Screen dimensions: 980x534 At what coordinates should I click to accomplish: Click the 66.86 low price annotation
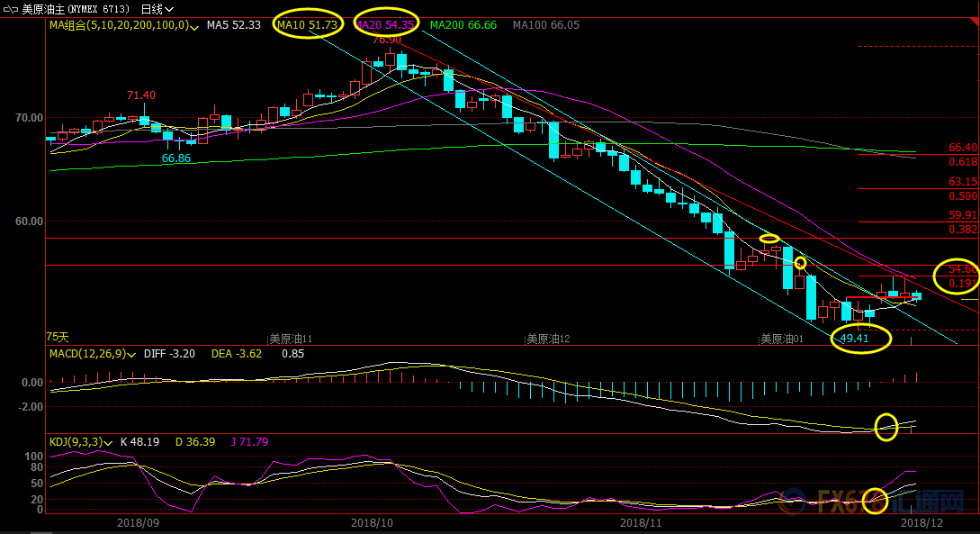pos(176,158)
